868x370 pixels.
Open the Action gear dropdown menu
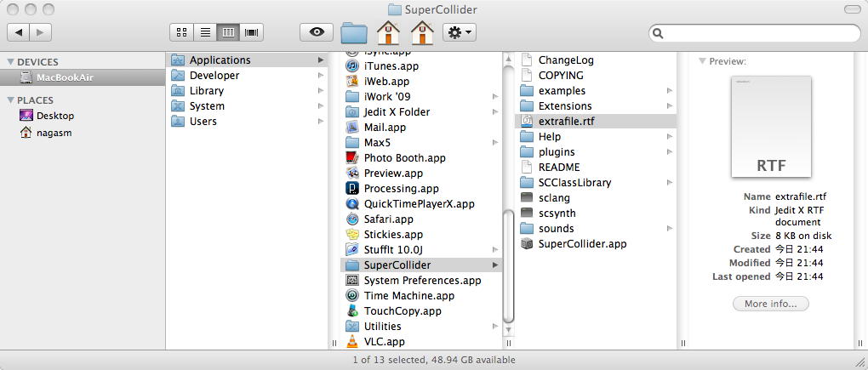[460, 32]
